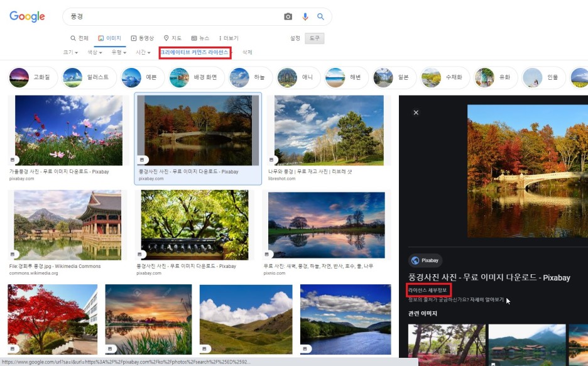This screenshot has width=588, height=366.
Task: Click the Pixabay source chip in preview
Action: point(425,260)
